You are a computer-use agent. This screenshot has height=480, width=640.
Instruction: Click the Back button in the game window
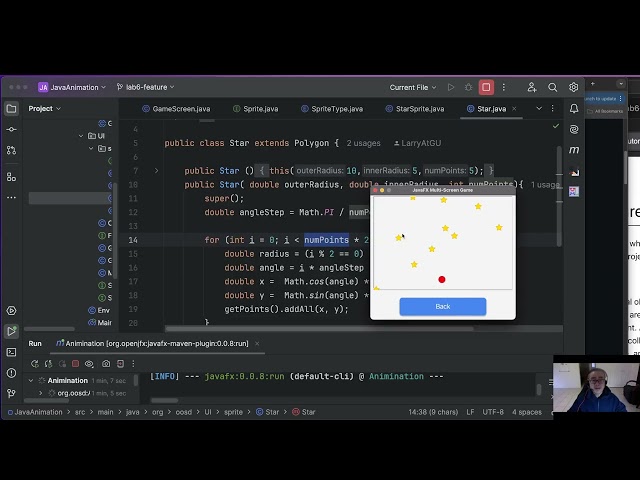click(443, 307)
